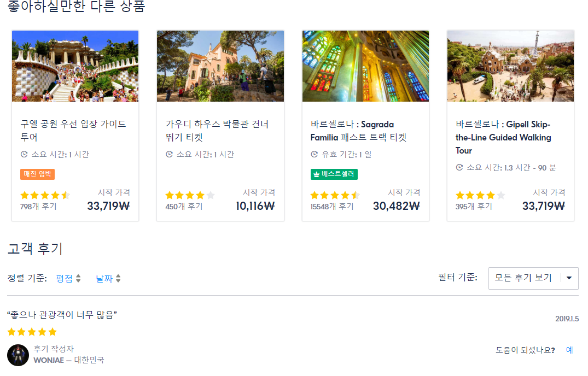Click the WONJAE reviewer avatar

point(18,355)
